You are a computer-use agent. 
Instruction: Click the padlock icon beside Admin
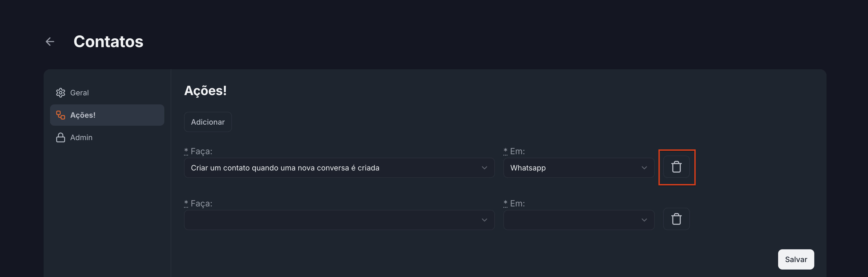pyautogui.click(x=61, y=138)
